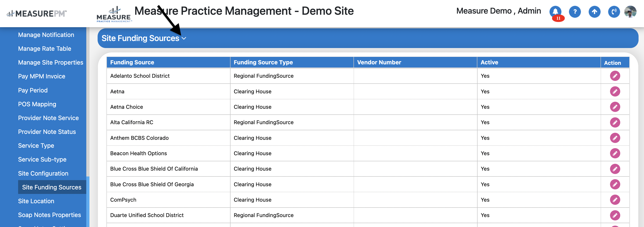Expand the Site Funding Sources chevron
644x227 pixels.
pos(184,39)
